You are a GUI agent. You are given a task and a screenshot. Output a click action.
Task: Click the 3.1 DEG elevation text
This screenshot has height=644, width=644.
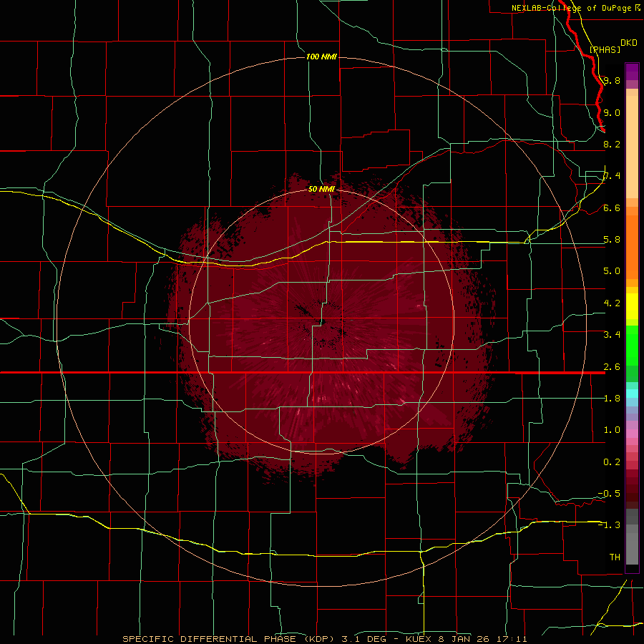[x=366, y=639]
